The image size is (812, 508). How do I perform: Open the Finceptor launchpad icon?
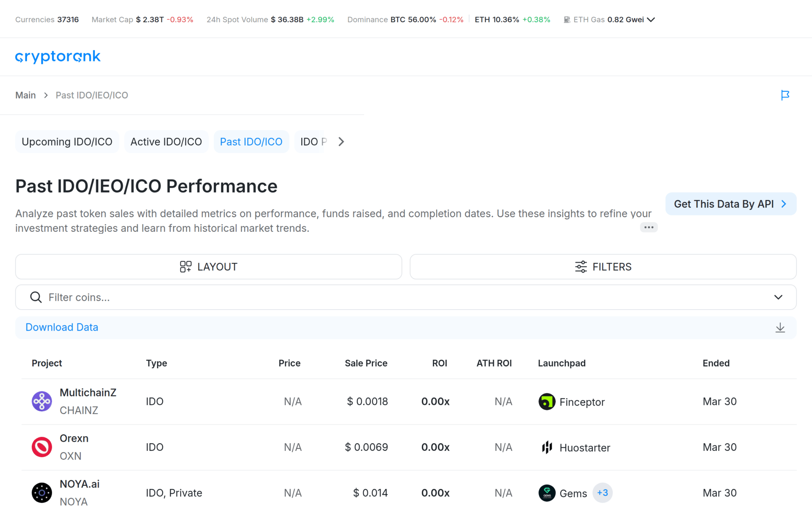pyautogui.click(x=547, y=402)
